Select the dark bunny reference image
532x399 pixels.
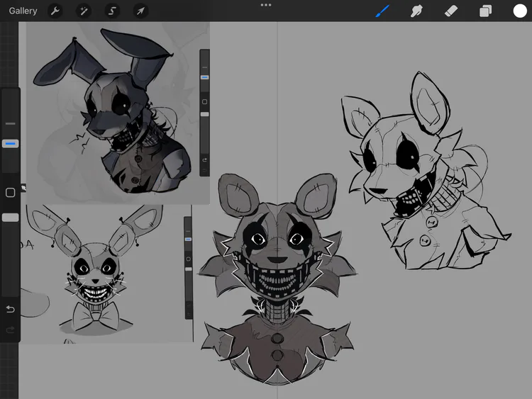[118, 113]
